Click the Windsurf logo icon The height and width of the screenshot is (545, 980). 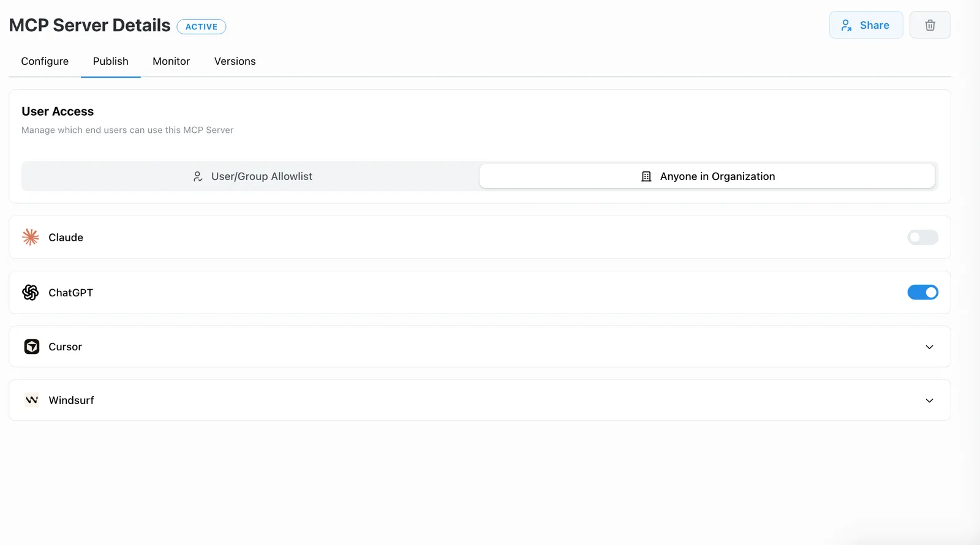[32, 400]
